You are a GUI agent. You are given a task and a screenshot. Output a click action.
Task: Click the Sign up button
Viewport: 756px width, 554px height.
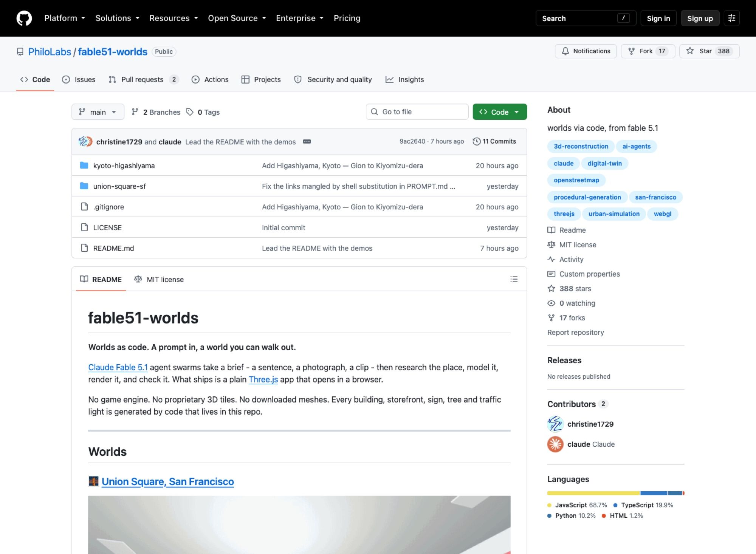tap(700, 18)
